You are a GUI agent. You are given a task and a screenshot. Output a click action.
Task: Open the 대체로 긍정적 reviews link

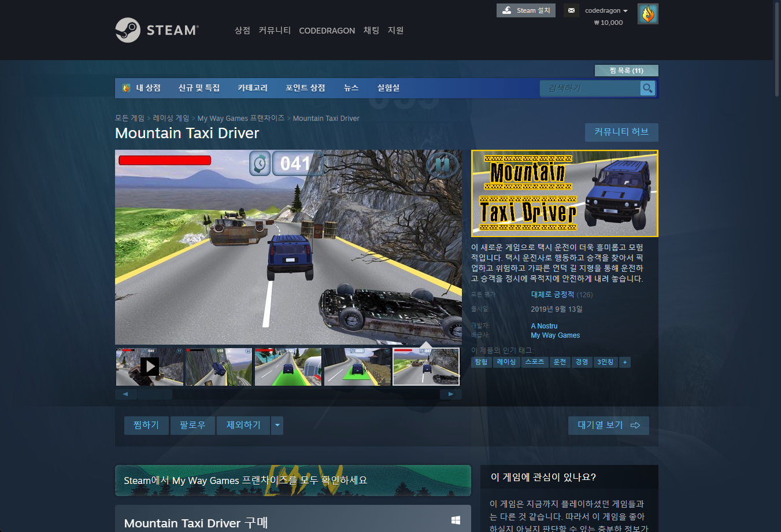[x=552, y=294]
